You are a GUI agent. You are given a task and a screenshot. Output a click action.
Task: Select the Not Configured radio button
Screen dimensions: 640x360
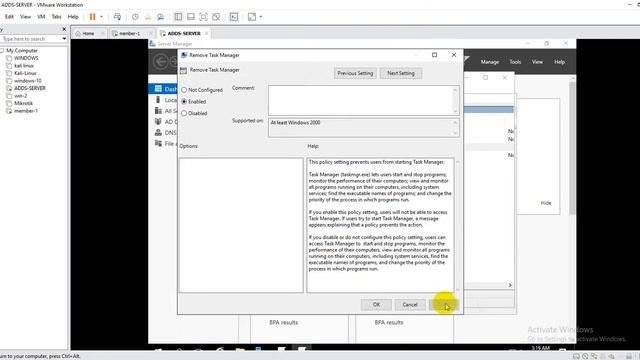(184, 90)
